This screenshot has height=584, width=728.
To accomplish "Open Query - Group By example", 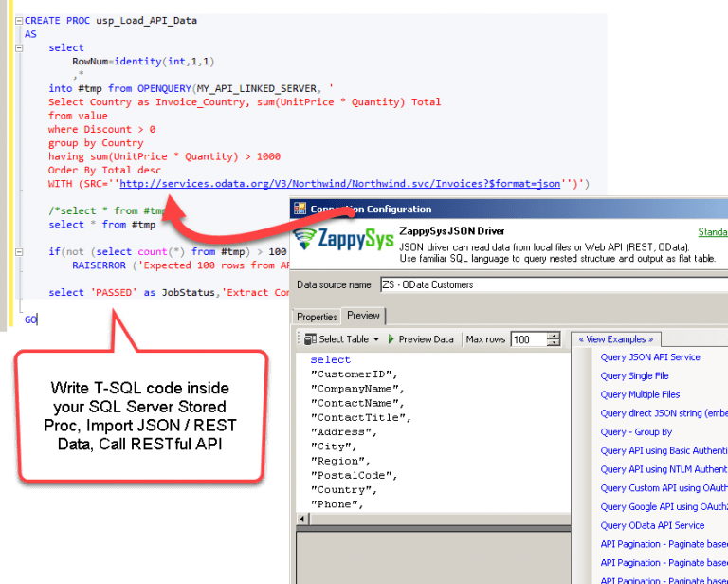I will coord(636,431).
